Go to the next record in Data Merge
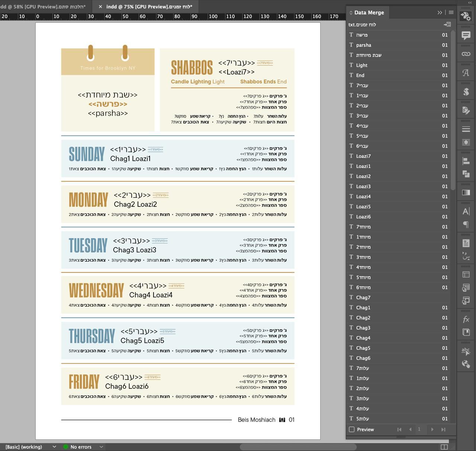The image size is (476, 451). click(432, 429)
